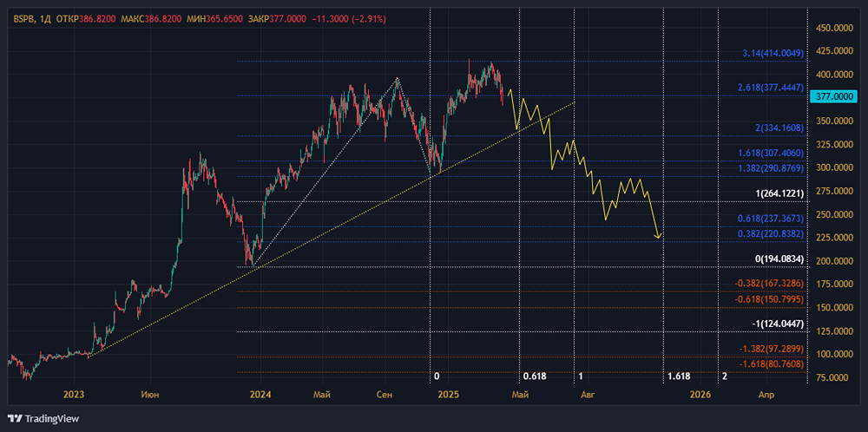Image resolution: width=868 pixels, height=432 pixels.
Task: Click Fibonacci level 1(264.1221)
Action: coord(780,193)
